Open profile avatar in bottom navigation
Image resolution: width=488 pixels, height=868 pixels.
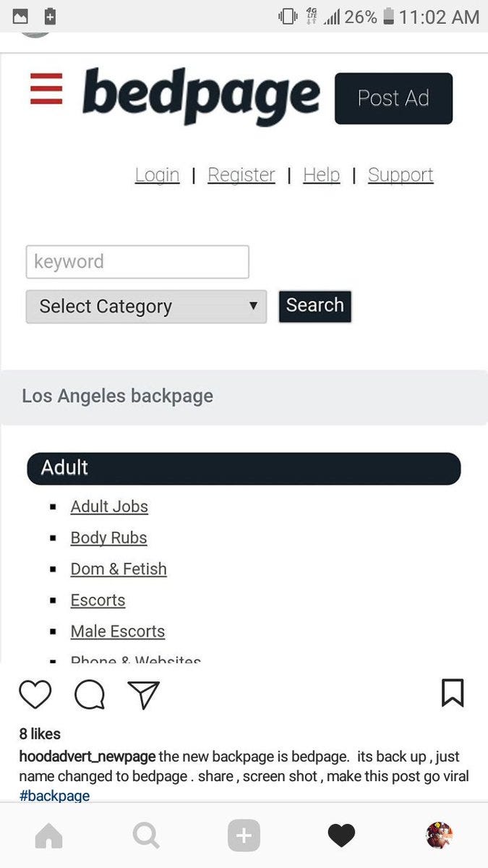pos(439,835)
